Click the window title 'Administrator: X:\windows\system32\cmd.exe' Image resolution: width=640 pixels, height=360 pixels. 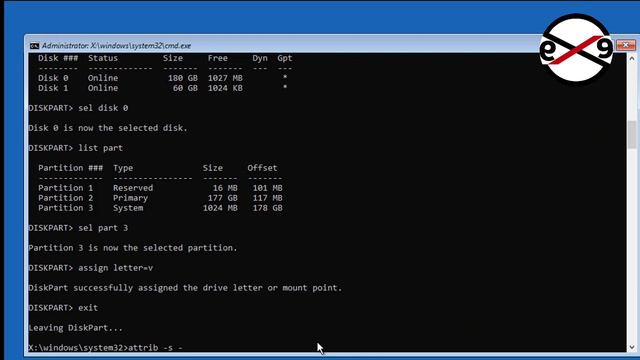pyautogui.click(x=116, y=46)
